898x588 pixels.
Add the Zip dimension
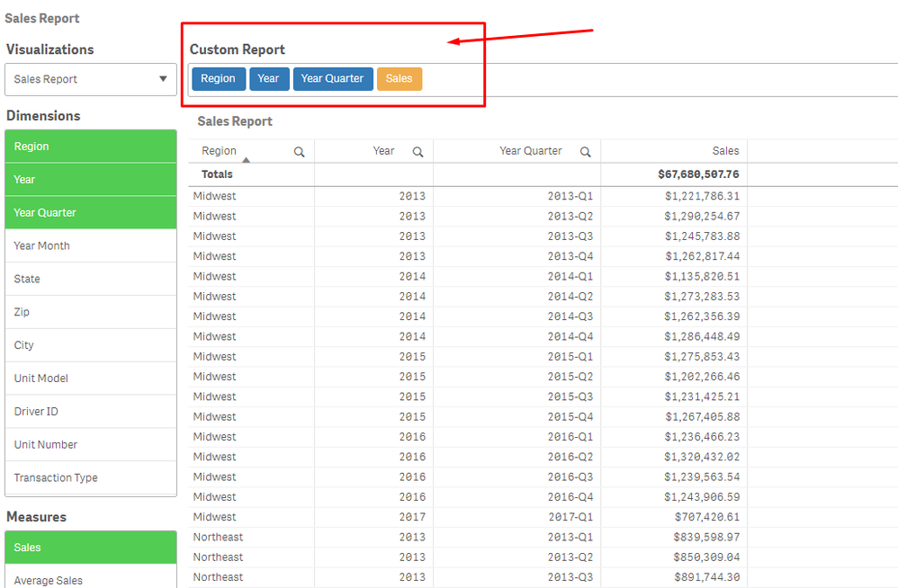click(91, 312)
